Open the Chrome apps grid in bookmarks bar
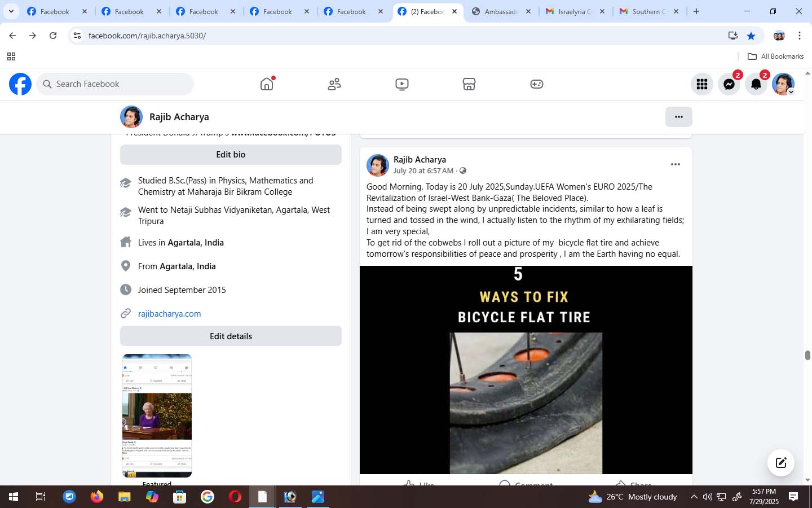812x508 pixels. 11,56
